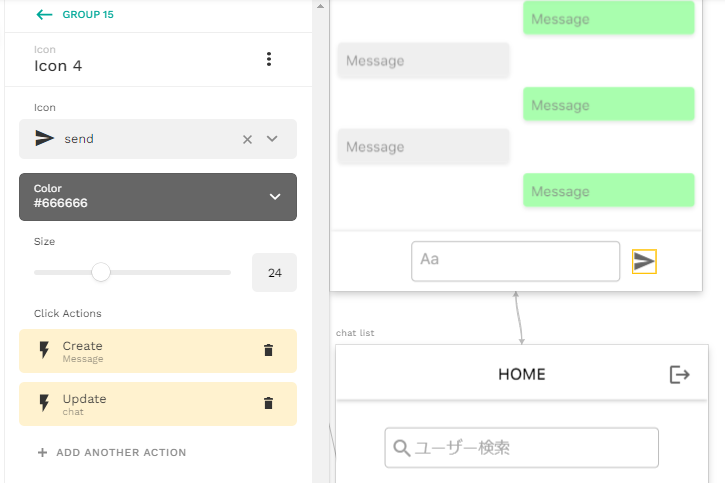Click the Aa message input on canvas

tap(516, 261)
